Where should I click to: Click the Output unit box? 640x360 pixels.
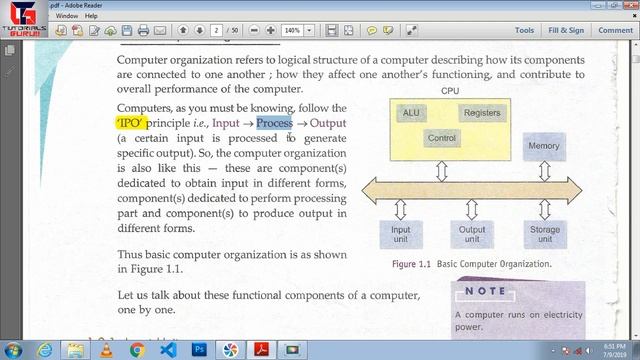click(472, 234)
